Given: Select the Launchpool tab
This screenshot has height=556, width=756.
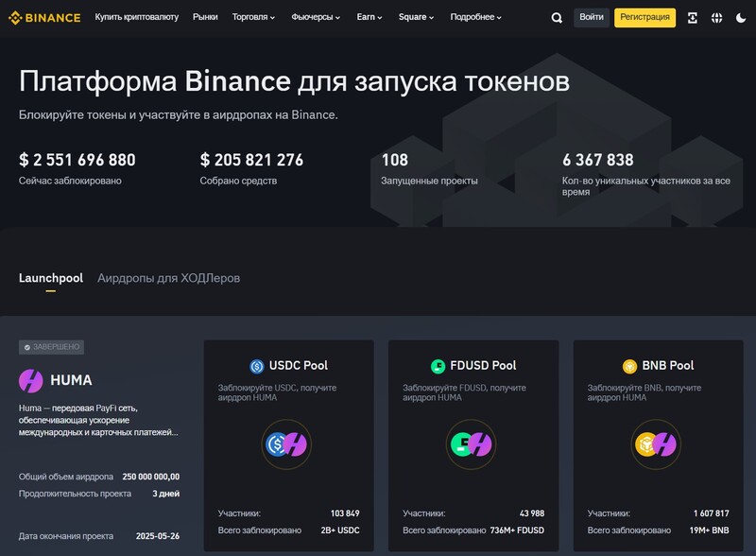Looking at the screenshot, I should pos(51,279).
